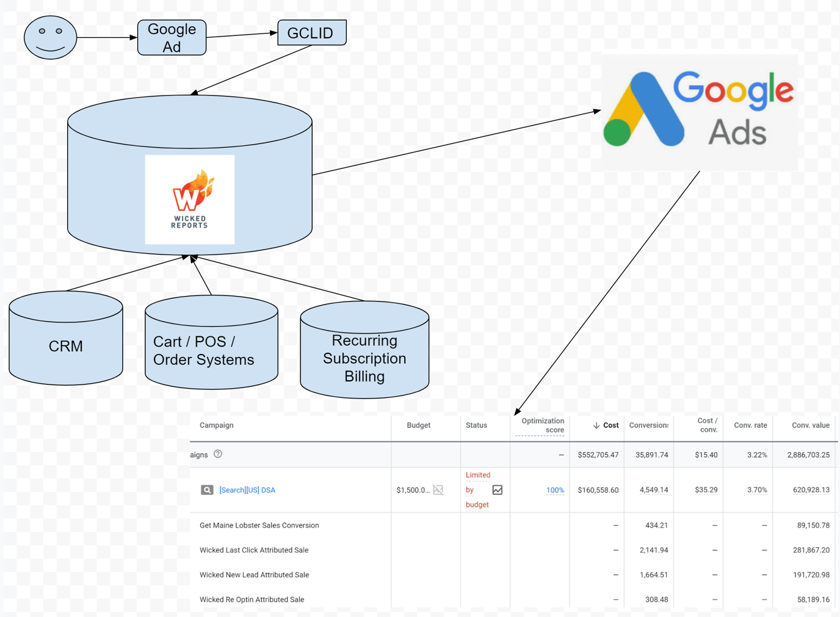Click the smiley face customer icon

pos(50,37)
